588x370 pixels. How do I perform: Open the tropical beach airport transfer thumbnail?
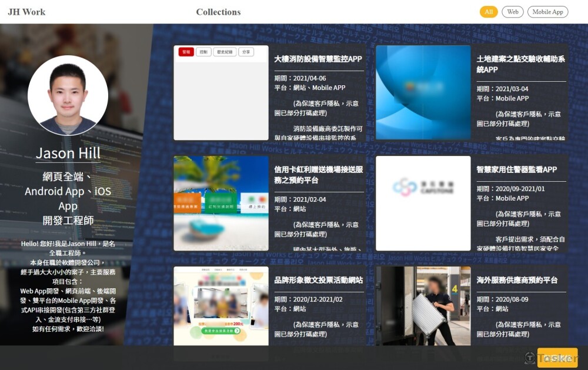pos(221,203)
